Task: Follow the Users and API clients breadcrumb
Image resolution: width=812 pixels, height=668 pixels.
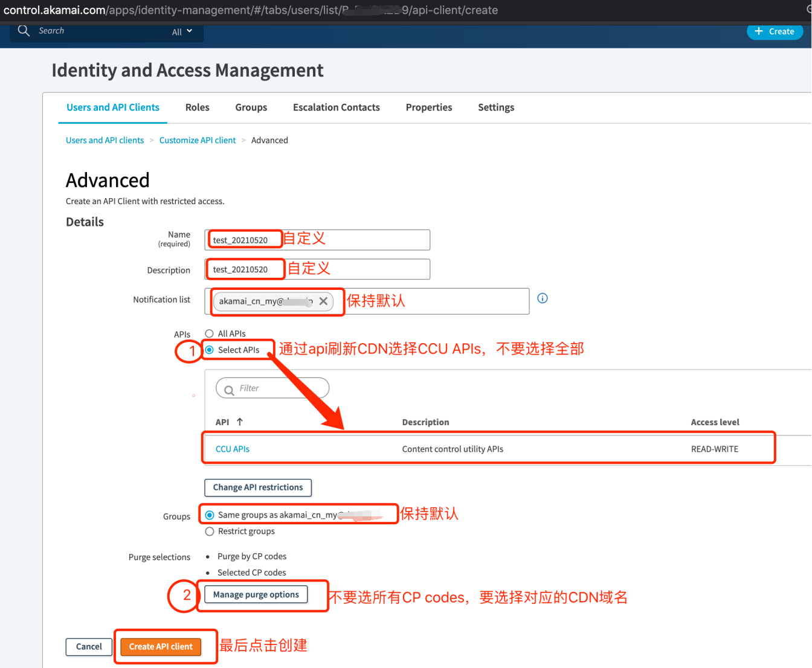Action: (x=105, y=140)
